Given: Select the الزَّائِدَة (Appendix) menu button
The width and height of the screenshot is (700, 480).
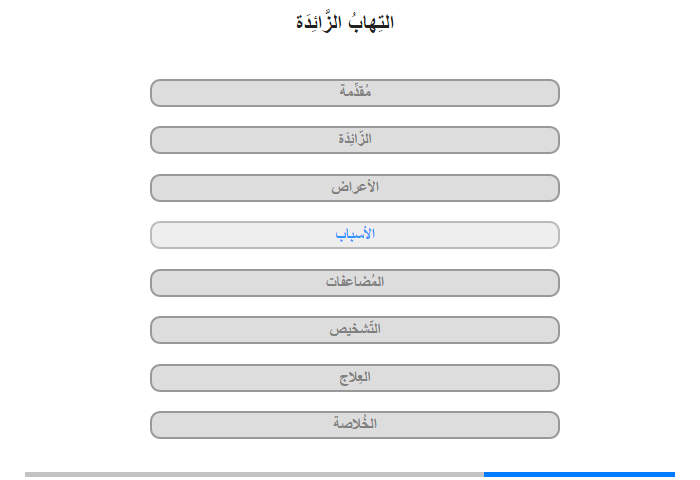Looking at the screenshot, I should (355, 140).
